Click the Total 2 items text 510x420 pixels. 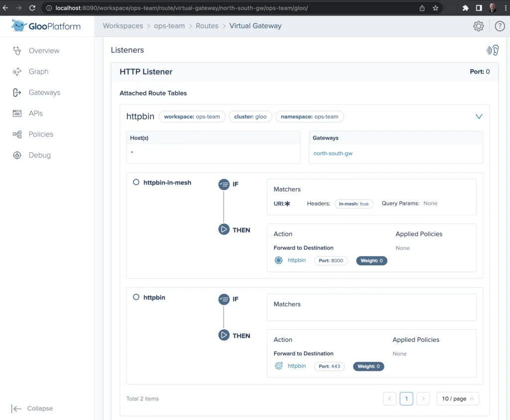[142, 399]
